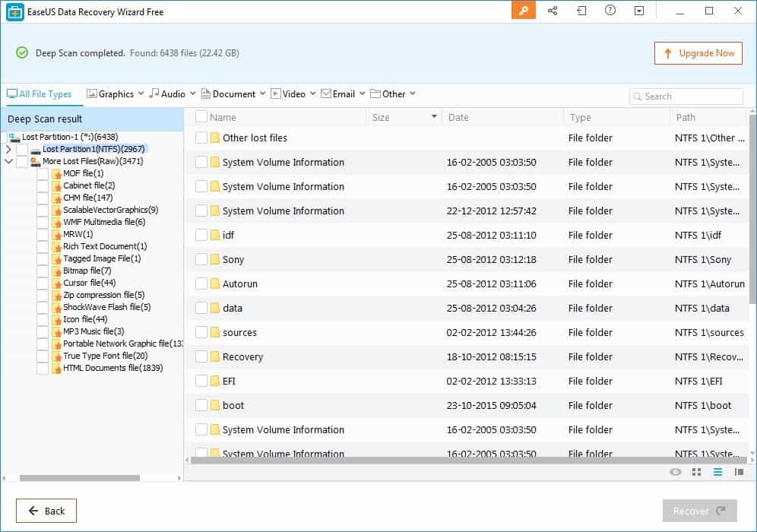Click the Recover button

tap(699, 511)
